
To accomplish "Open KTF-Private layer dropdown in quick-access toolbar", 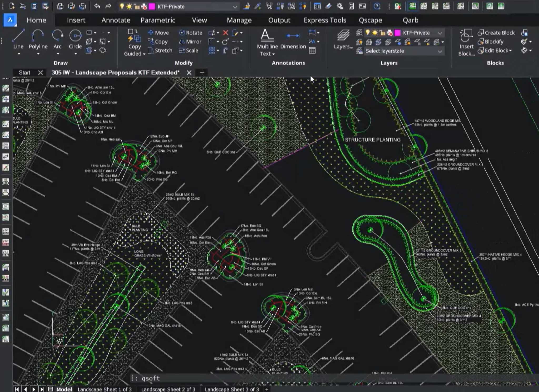I will pos(235,7).
